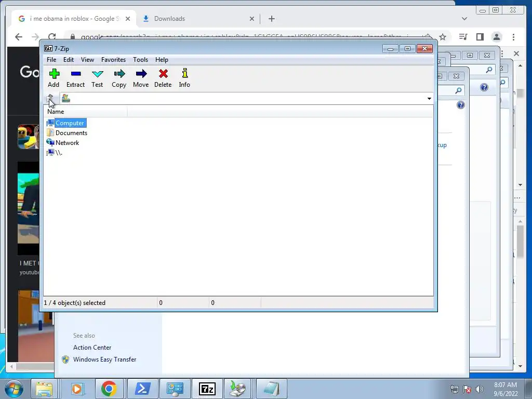532x399 pixels.
Task: Open the Favorites menu
Action: (x=113, y=60)
